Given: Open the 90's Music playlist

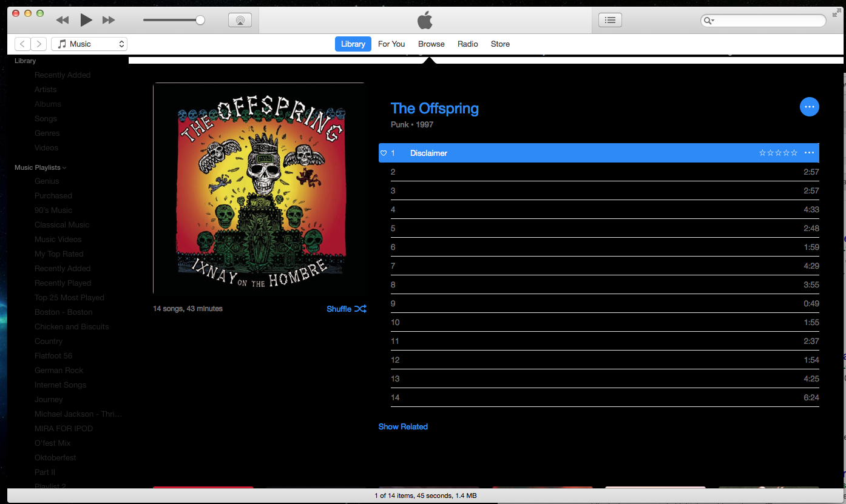Looking at the screenshot, I should pos(53,210).
